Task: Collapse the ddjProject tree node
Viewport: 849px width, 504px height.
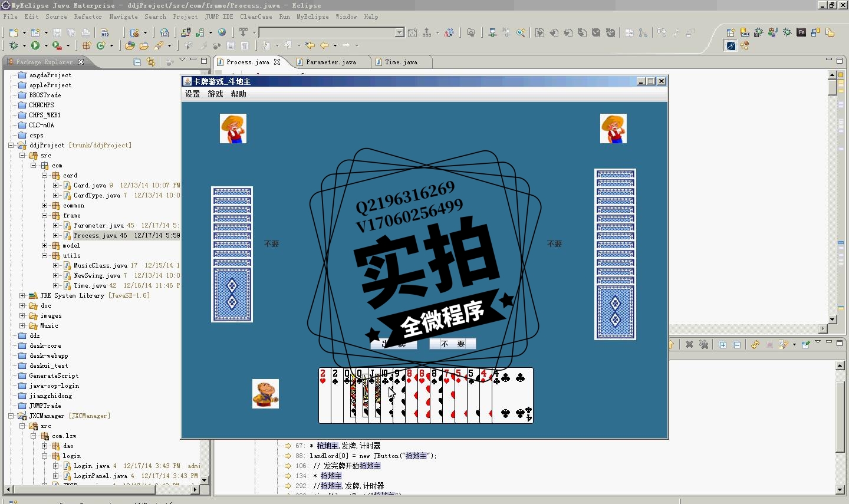Action: click(x=11, y=145)
